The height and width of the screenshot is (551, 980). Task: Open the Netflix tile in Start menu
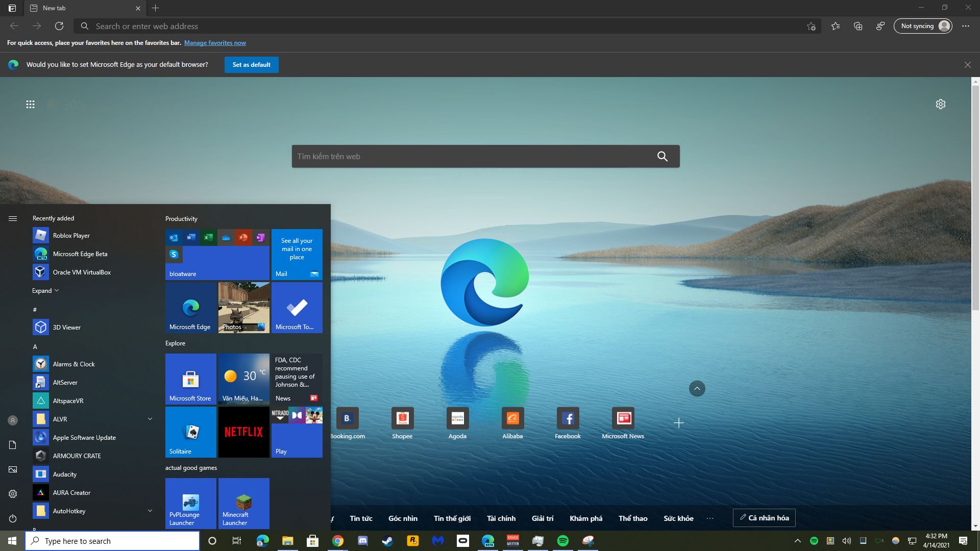pyautogui.click(x=243, y=432)
